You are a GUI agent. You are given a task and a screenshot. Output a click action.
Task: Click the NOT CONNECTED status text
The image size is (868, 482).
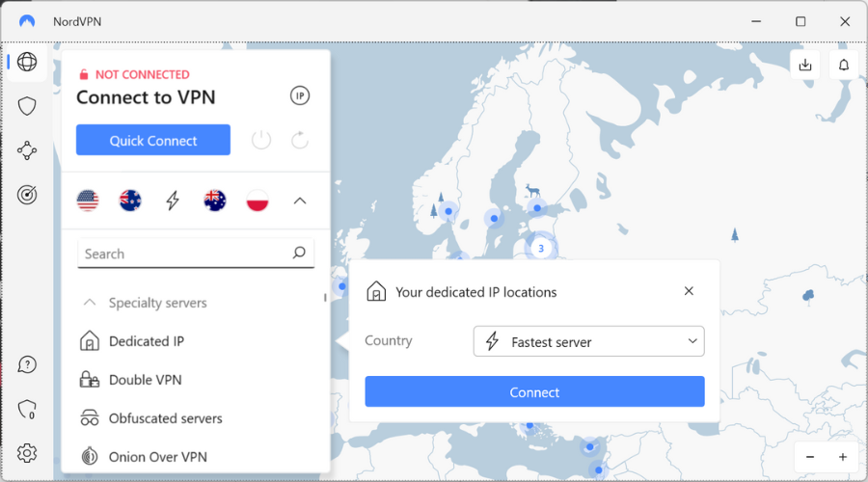(x=143, y=74)
